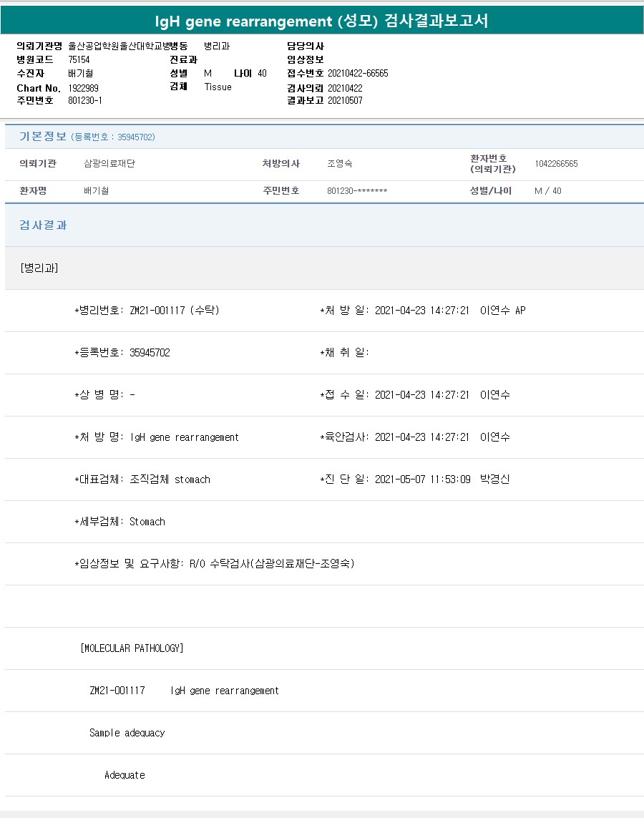This screenshot has height=818, width=644.
Task: Click the resident number 801230-1 in header
Action: click(85, 100)
